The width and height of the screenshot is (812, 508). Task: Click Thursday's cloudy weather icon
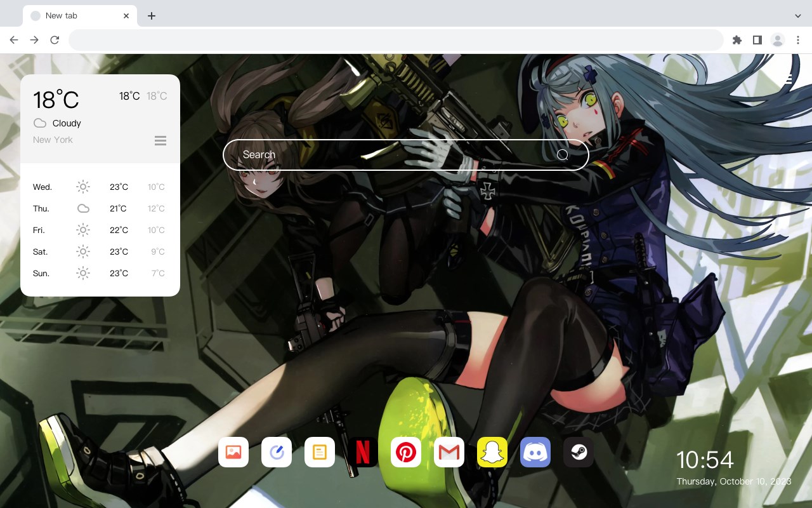coord(83,208)
